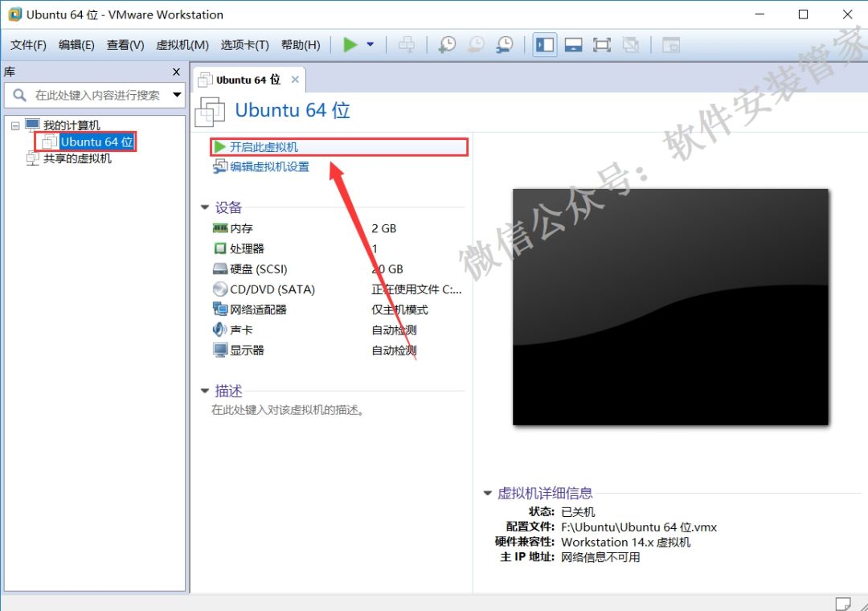The image size is (868, 611).
Task: Open the snapshot manager toolbar icon
Action: click(504, 45)
